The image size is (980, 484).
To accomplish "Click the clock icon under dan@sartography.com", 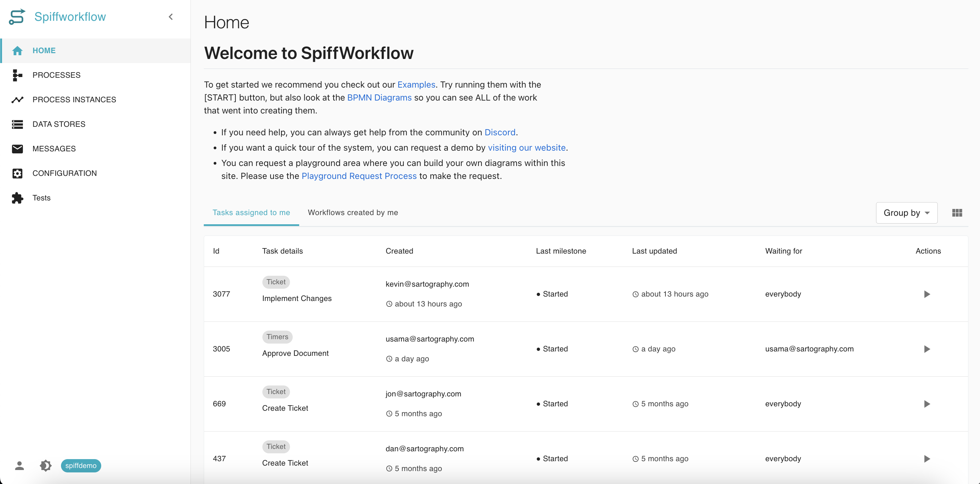I will point(389,468).
